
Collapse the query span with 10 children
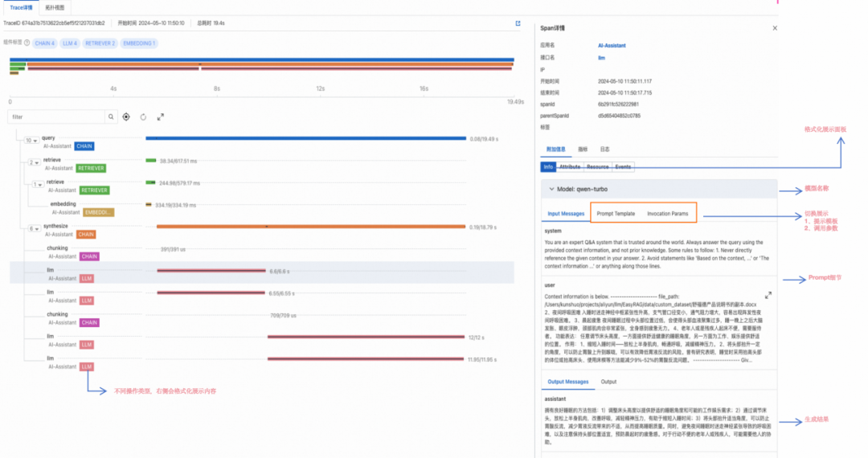click(x=31, y=141)
